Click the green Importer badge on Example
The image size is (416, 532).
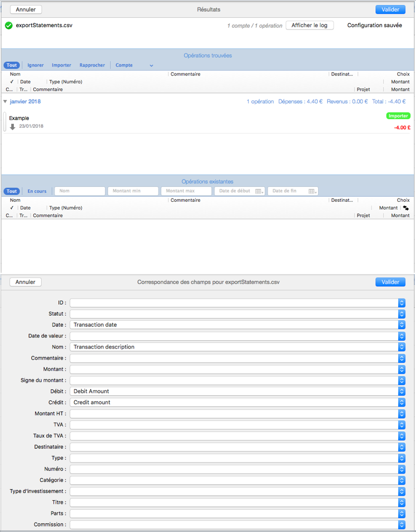398,116
